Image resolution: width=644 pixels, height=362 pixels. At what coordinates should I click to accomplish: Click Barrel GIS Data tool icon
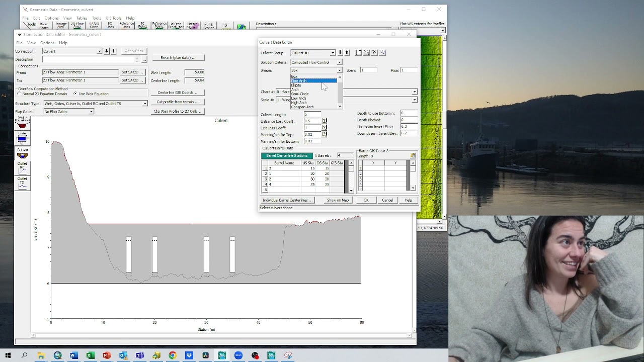413,155
